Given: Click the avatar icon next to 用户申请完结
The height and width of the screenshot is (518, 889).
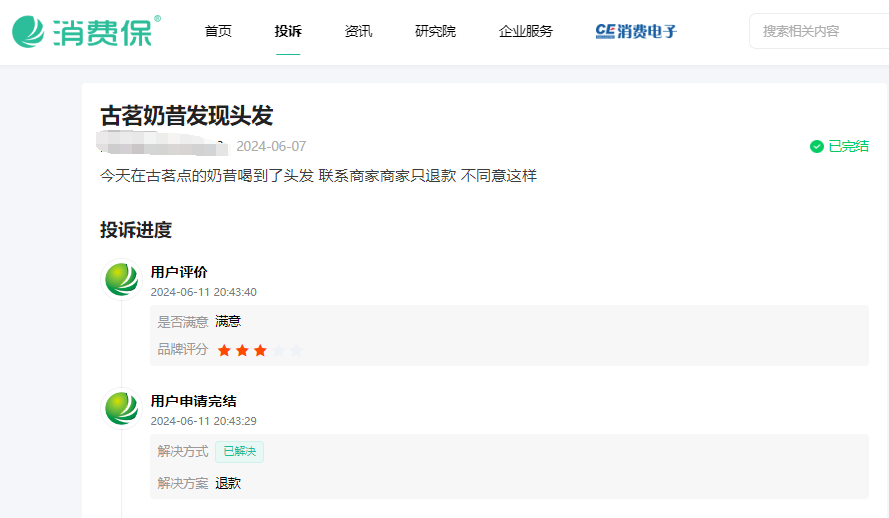Looking at the screenshot, I should (x=121, y=409).
